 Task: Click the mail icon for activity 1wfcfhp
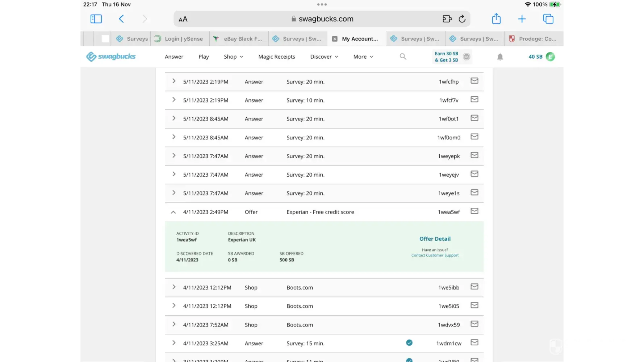coord(474,81)
